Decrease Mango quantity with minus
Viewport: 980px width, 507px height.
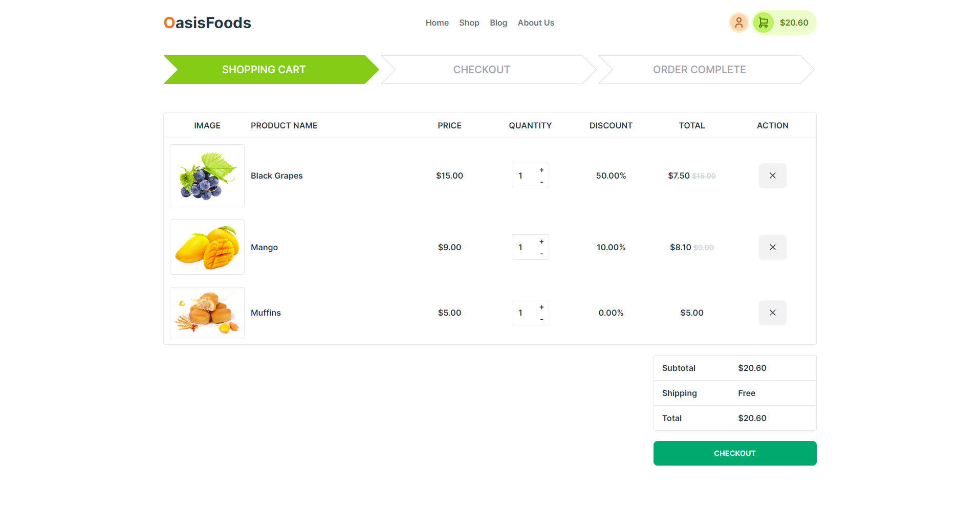[x=541, y=254]
